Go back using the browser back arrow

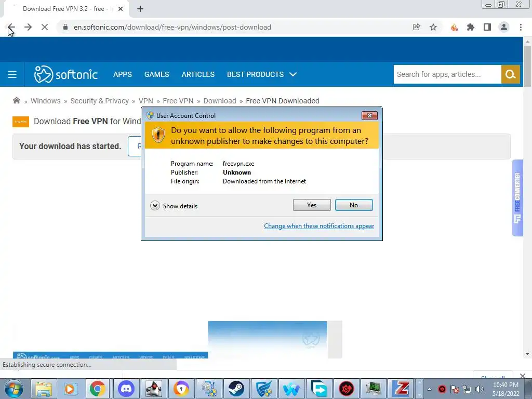(x=11, y=27)
